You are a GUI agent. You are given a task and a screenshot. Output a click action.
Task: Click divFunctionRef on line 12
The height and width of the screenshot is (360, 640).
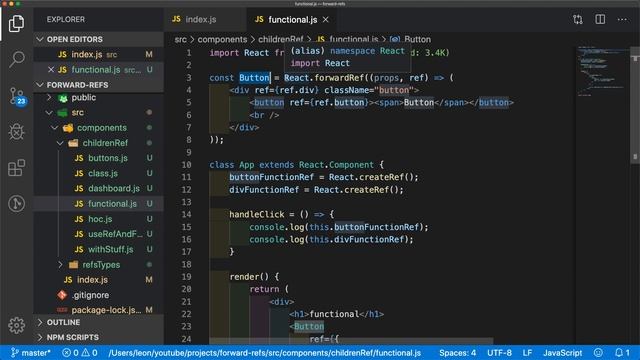pos(264,190)
